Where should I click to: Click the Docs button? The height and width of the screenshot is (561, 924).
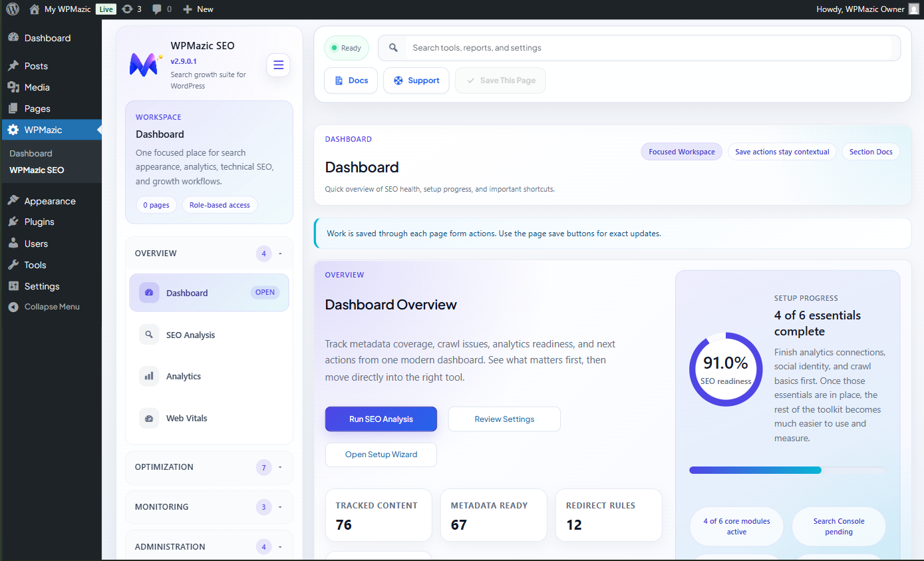pyautogui.click(x=351, y=81)
